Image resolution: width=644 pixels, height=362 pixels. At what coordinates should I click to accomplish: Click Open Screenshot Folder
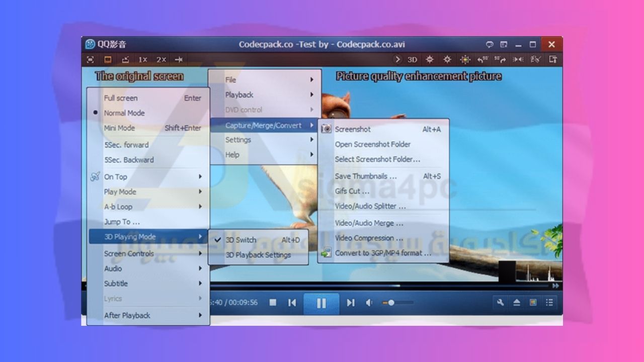click(x=383, y=144)
